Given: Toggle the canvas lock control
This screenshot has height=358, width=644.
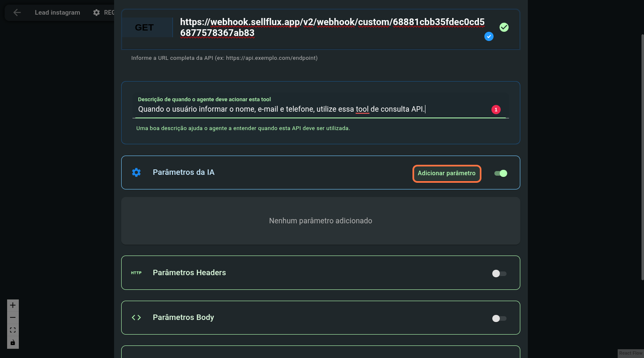Looking at the screenshot, I should (13, 343).
